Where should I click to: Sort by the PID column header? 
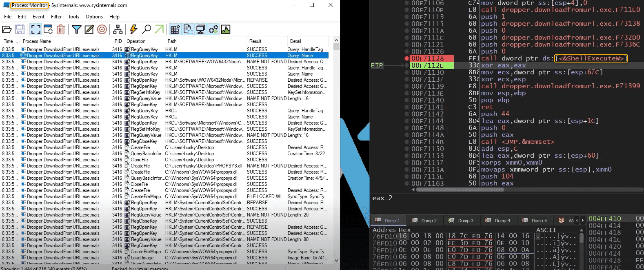click(116, 41)
